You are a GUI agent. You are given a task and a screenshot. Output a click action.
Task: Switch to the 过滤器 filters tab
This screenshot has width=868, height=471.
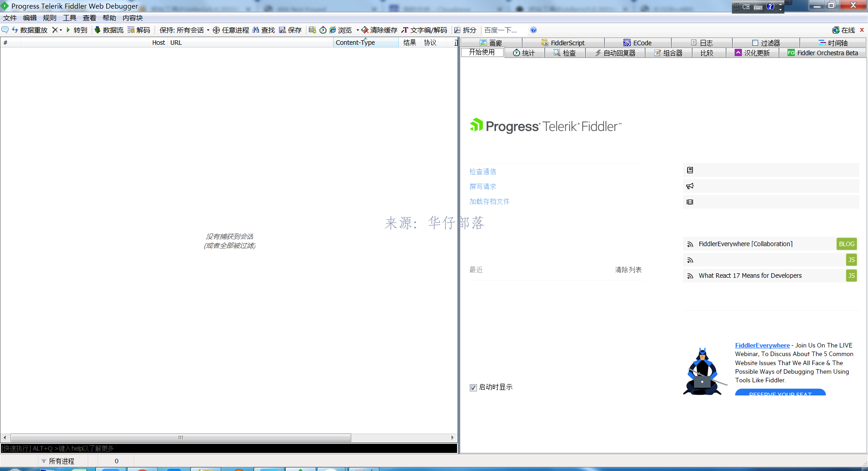[x=766, y=43]
